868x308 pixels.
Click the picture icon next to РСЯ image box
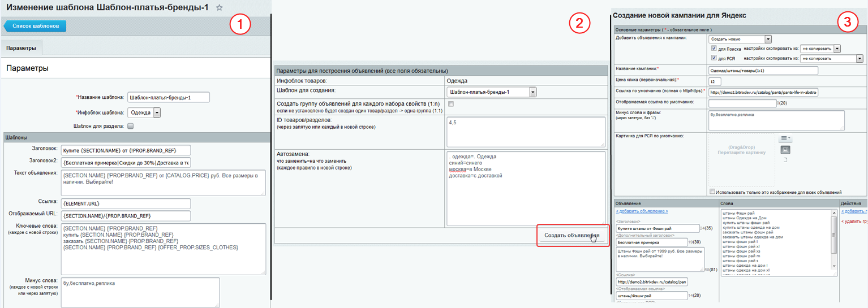coord(785,150)
